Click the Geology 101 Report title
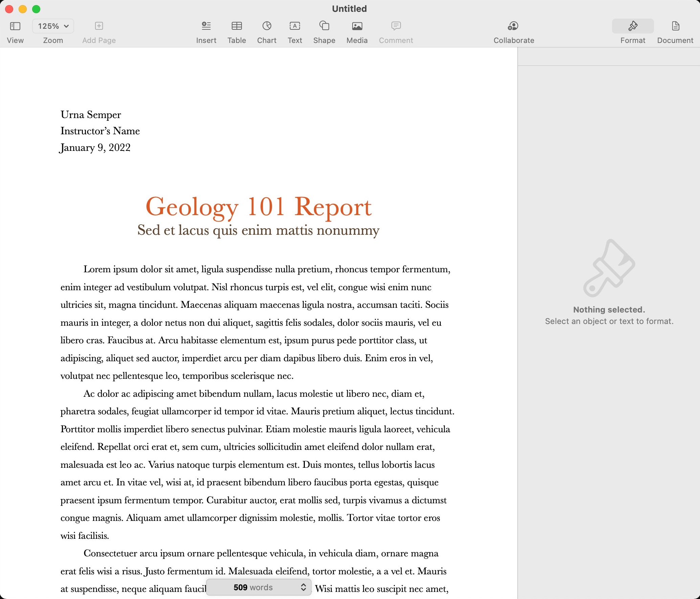This screenshot has height=599, width=700. [258, 207]
